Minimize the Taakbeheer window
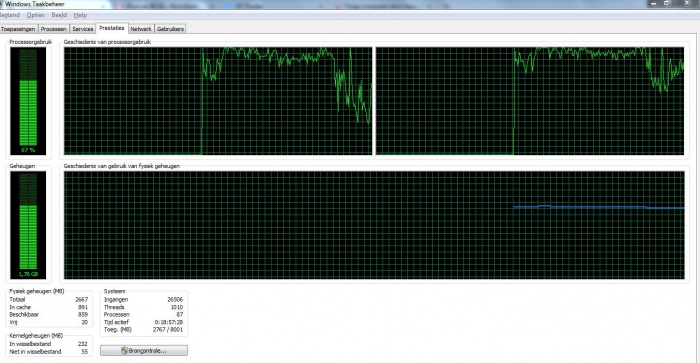 [x=654, y=3]
